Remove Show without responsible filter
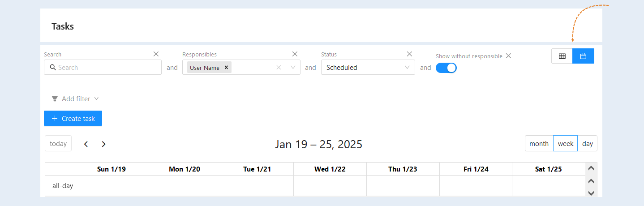Screen dimensions: 644x206 coord(508,56)
